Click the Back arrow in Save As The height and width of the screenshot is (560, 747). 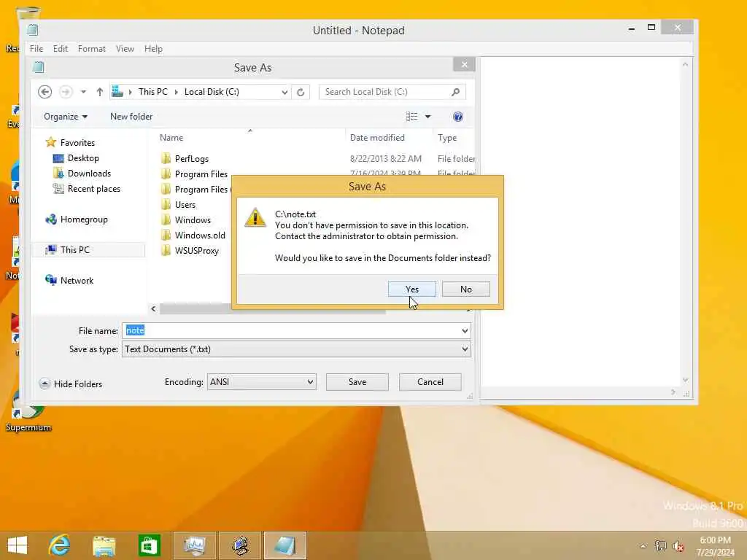44,92
